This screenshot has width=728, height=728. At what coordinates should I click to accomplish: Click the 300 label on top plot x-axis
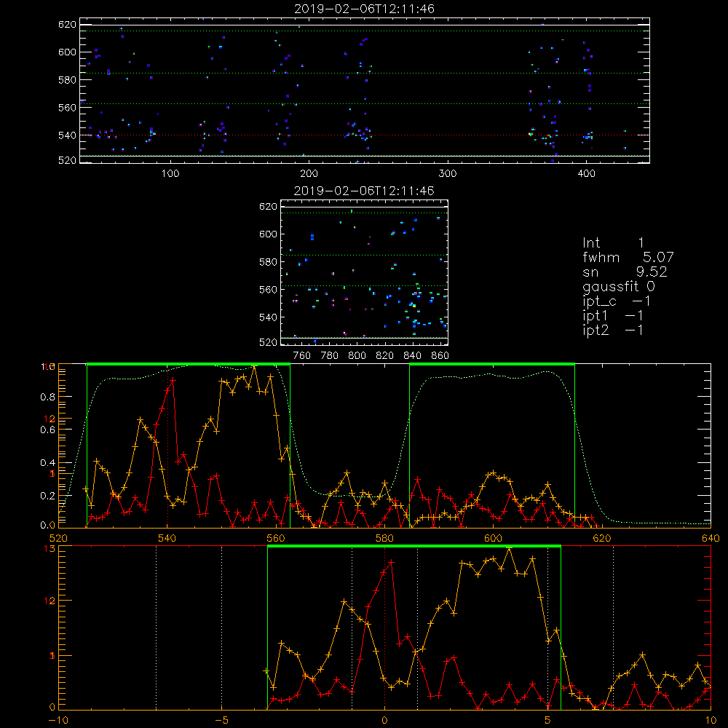click(448, 174)
